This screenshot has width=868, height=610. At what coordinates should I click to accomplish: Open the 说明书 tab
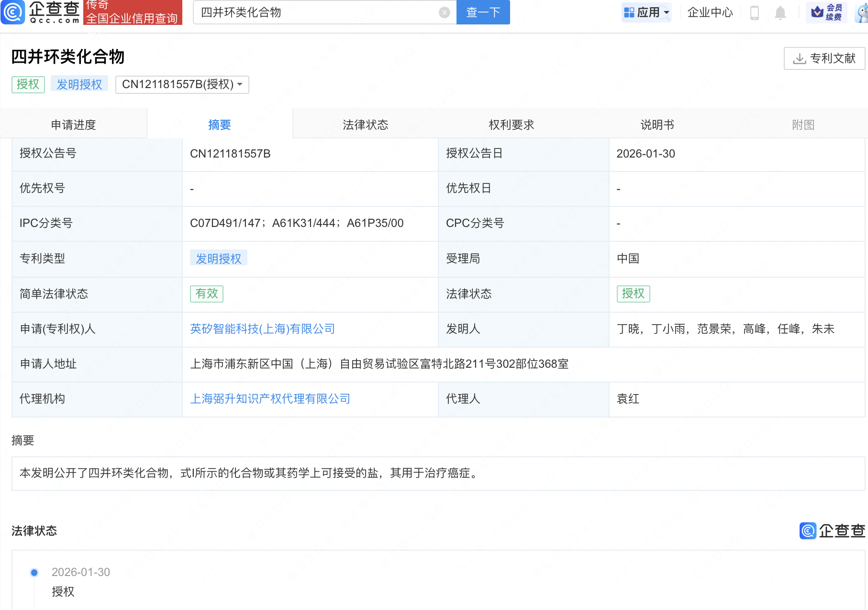tap(657, 125)
